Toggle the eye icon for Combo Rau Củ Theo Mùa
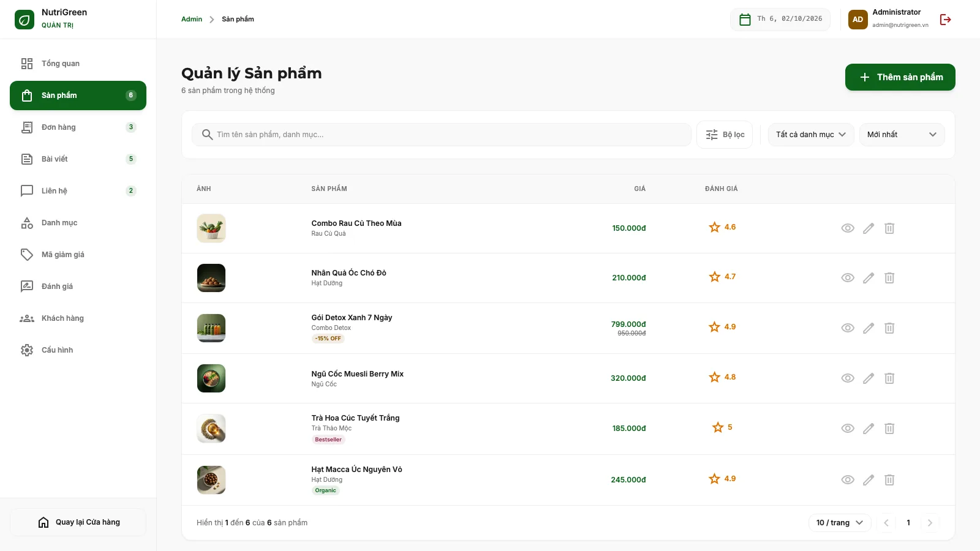 848,228
